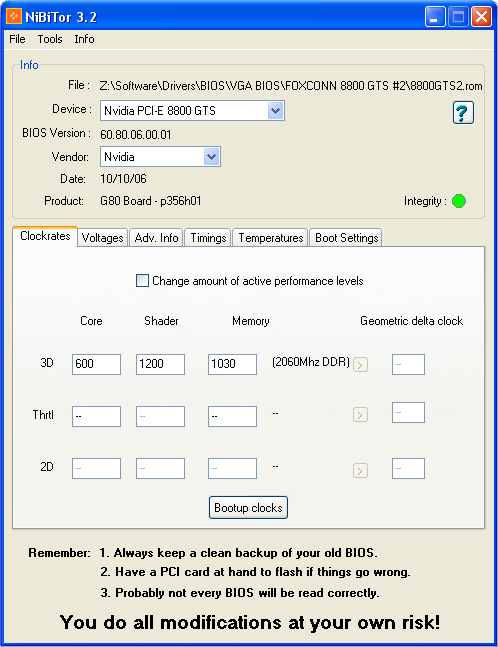Select the Clockrates tab
The width and height of the screenshot is (498, 647).
(x=45, y=236)
